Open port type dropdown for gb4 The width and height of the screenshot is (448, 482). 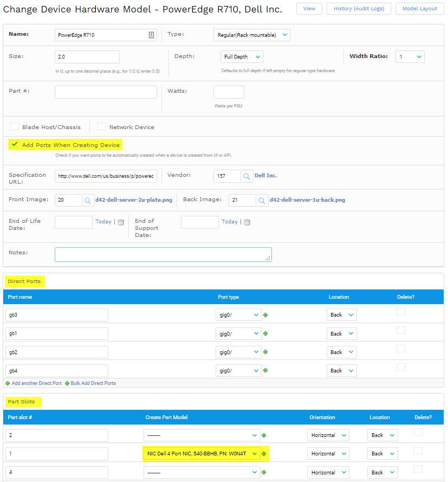click(239, 370)
